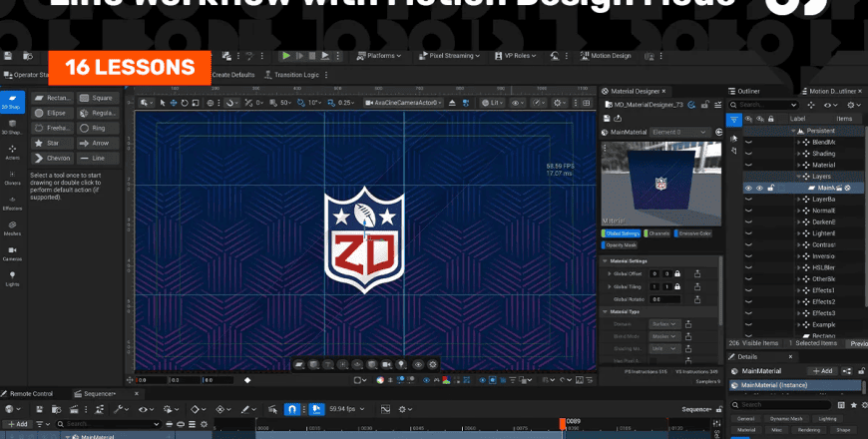This screenshot has height=439, width=868.
Task: Open the Lights palette category
Action: 12,279
